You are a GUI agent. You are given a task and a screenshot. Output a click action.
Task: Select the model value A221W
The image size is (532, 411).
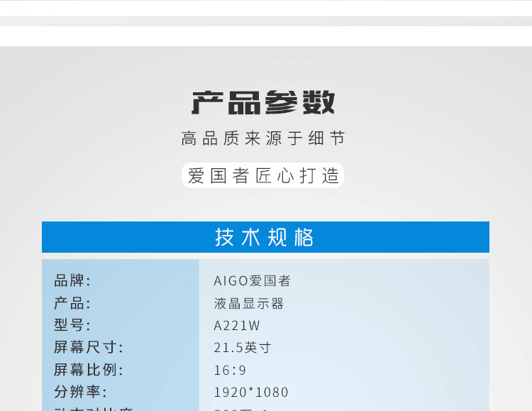[x=237, y=326]
